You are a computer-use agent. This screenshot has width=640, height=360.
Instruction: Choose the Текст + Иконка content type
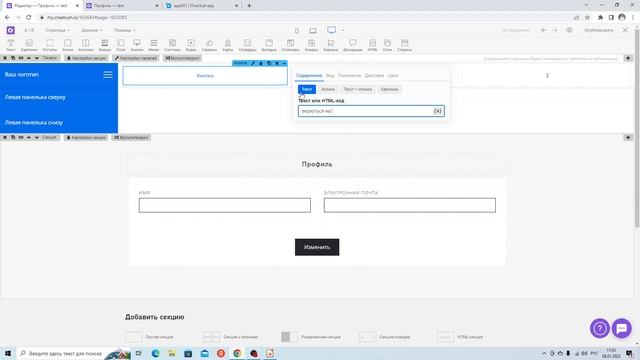click(358, 89)
